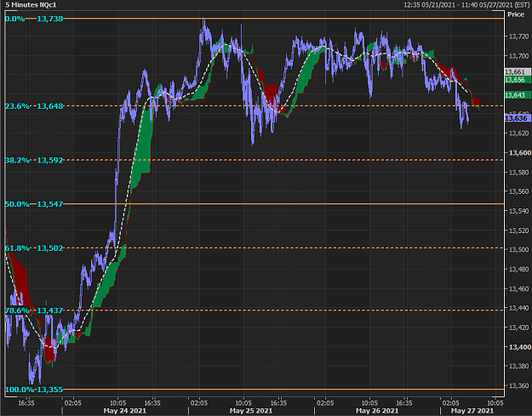Click the 13,600 price axis tick
The width and height of the screenshot is (532, 416).
tap(520, 153)
